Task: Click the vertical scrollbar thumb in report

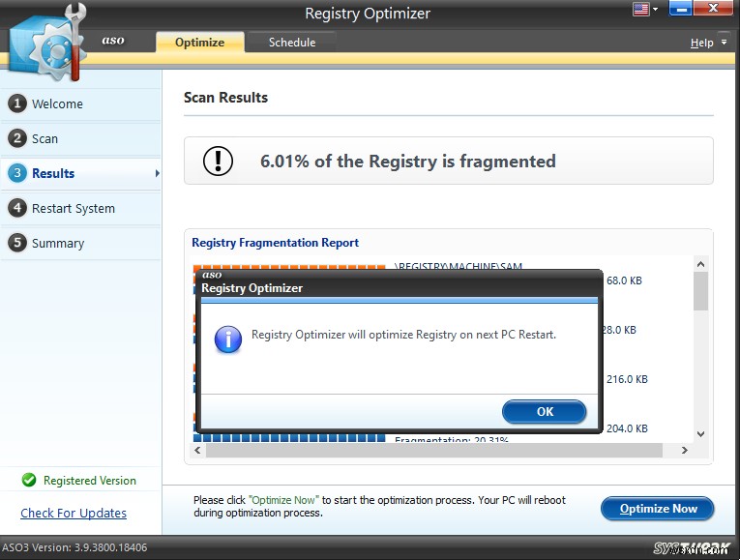Action: click(x=701, y=291)
